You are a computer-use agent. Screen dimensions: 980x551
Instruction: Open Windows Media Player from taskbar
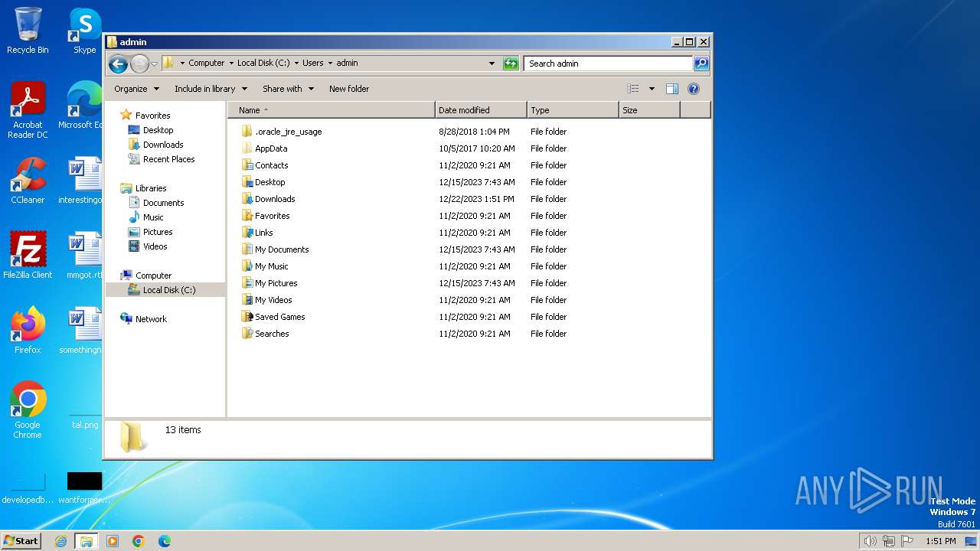pos(113,541)
